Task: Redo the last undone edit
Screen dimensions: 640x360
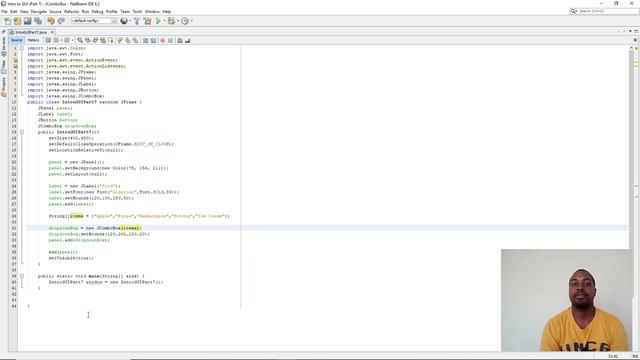Action: (61, 21)
